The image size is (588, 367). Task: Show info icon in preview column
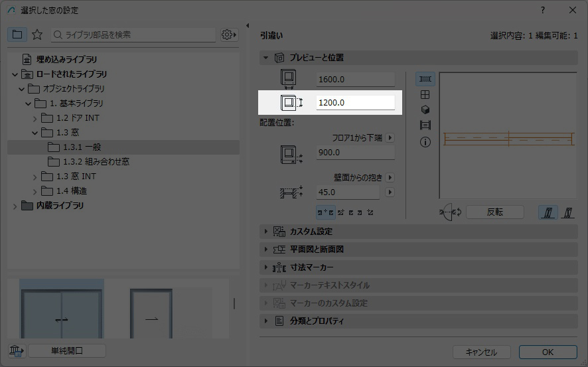click(x=425, y=142)
